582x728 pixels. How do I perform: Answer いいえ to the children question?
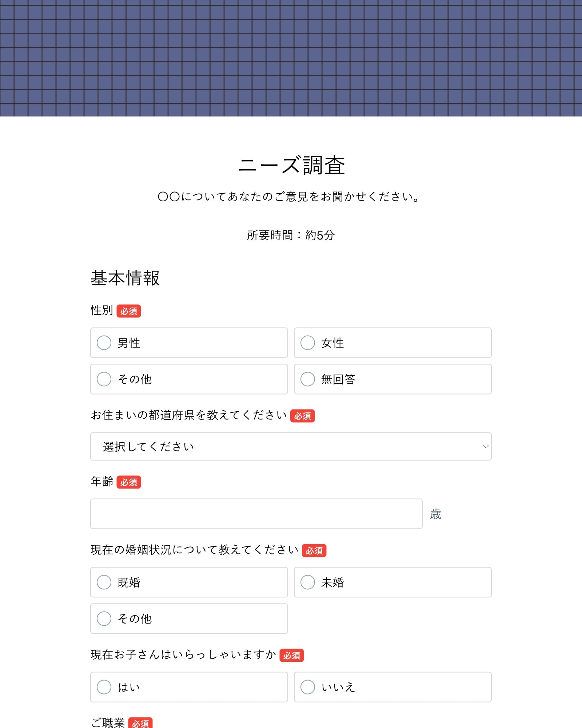tap(308, 687)
